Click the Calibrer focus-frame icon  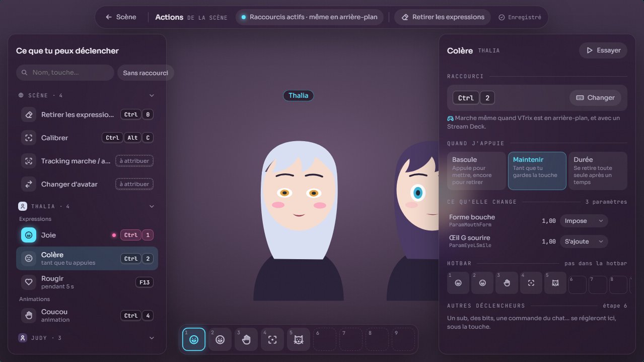pos(29,138)
